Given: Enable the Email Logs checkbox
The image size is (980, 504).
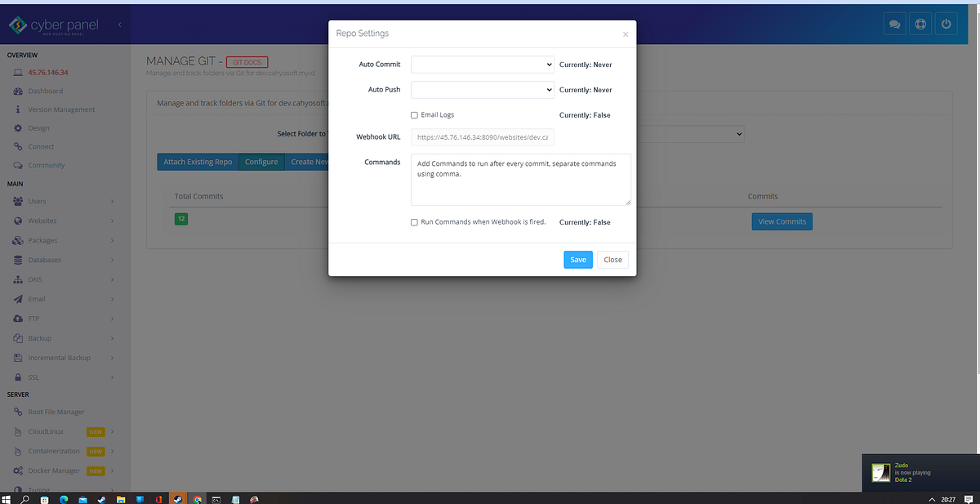Looking at the screenshot, I should click(x=414, y=115).
